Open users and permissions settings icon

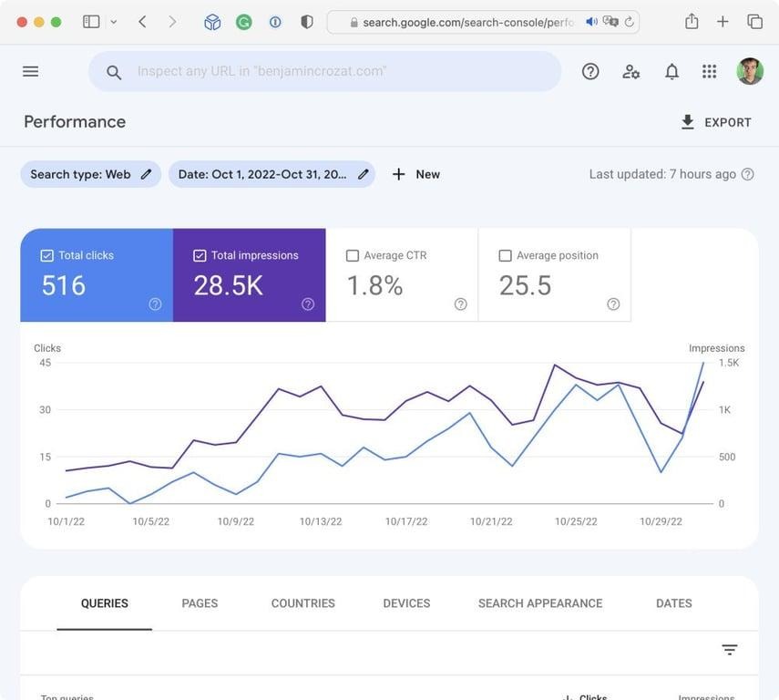(x=631, y=72)
